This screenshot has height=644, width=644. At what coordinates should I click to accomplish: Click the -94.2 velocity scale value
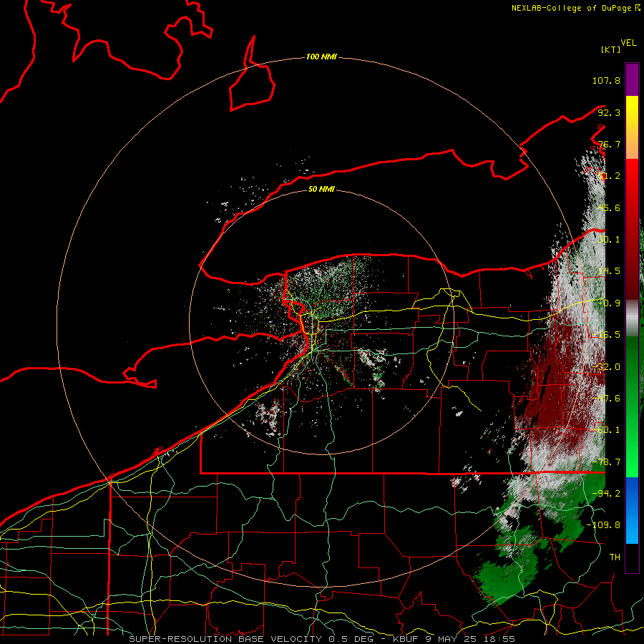click(x=606, y=493)
